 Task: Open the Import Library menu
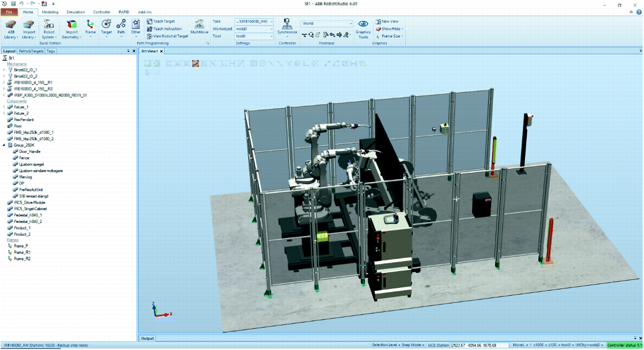click(x=29, y=29)
